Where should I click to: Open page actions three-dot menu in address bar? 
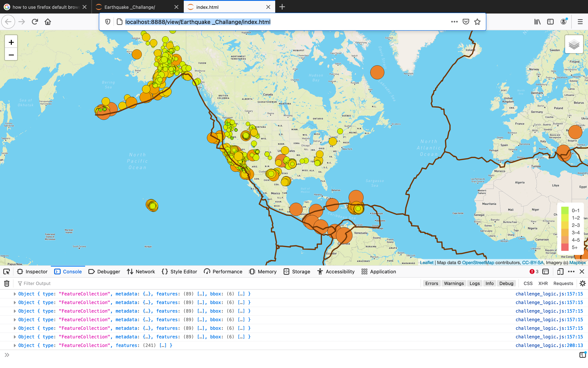coord(454,22)
